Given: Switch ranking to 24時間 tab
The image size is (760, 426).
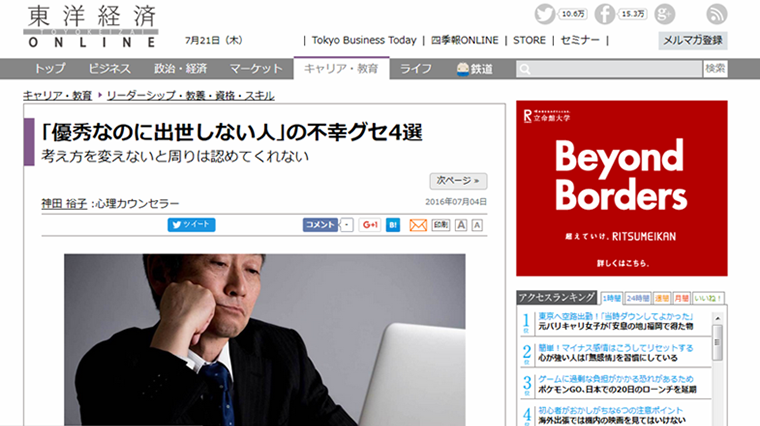Looking at the screenshot, I should (637, 298).
